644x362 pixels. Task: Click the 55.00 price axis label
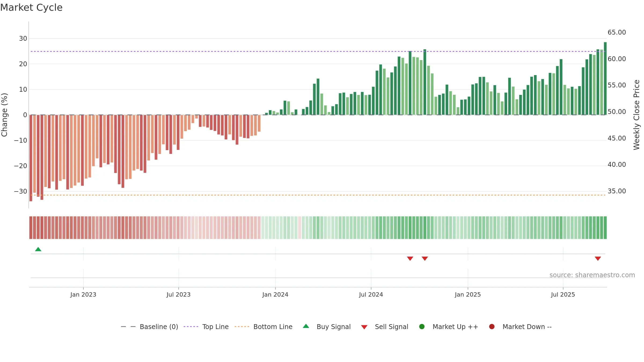(x=617, y=85)
